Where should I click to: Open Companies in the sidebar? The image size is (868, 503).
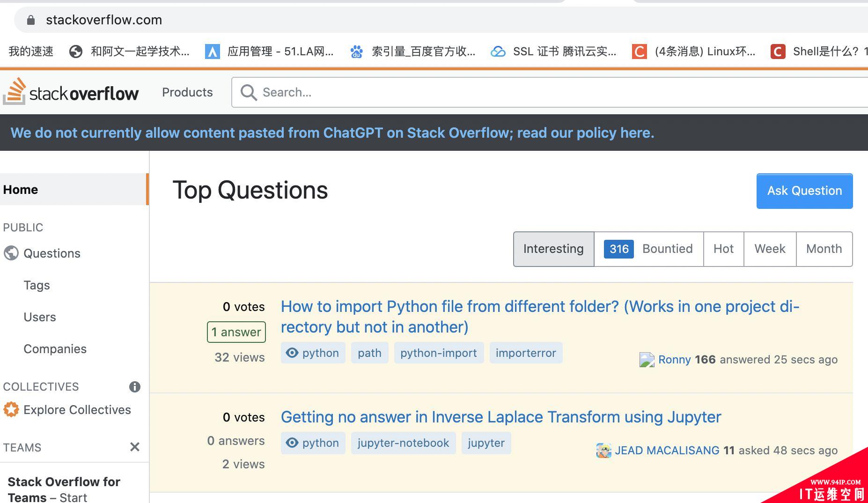coord(55,349)
